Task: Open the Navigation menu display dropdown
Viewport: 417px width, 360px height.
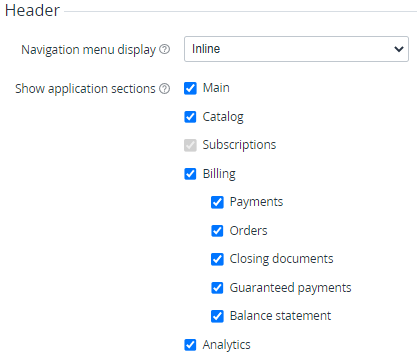Action: pyautogui.click(x=296, y=49)
